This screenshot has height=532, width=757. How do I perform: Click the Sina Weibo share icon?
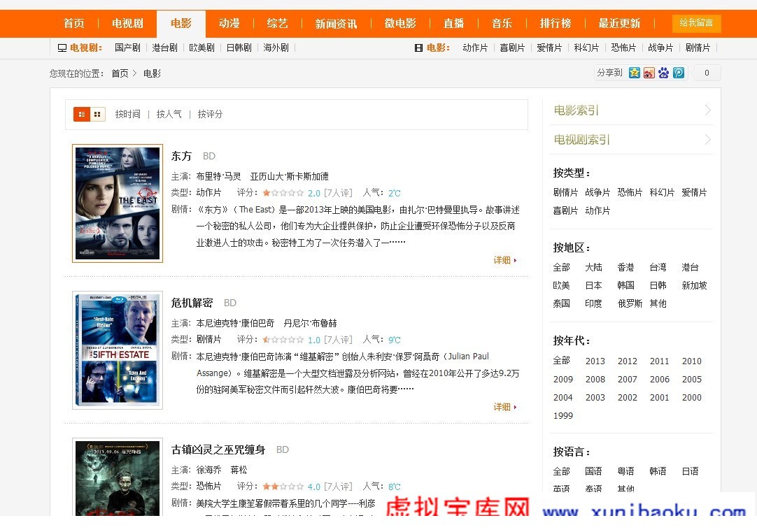pos(649,73)
